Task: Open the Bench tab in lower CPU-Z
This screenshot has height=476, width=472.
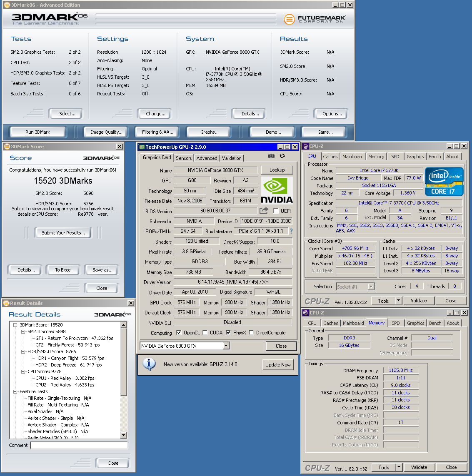Action: [x=435, y=323]
